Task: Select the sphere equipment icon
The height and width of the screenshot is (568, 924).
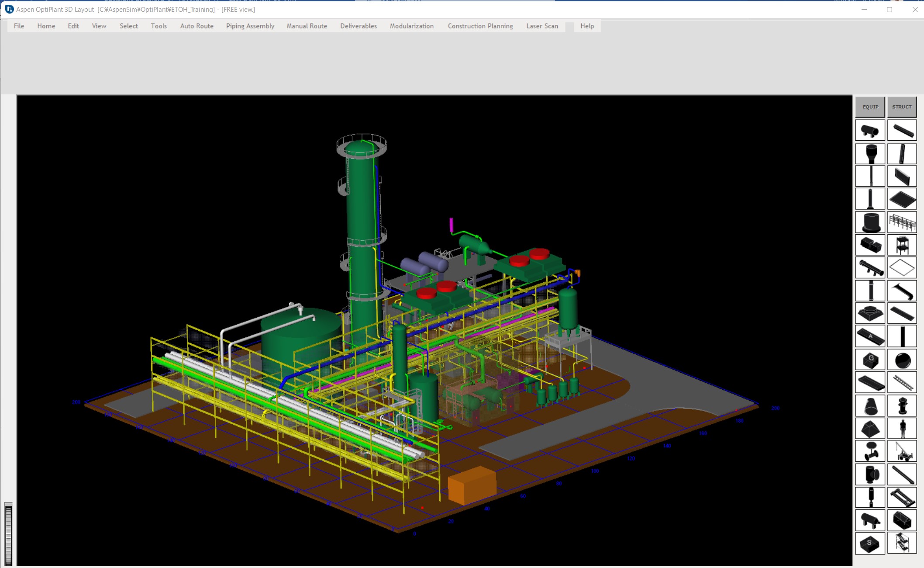Action: tap(902, 359)
